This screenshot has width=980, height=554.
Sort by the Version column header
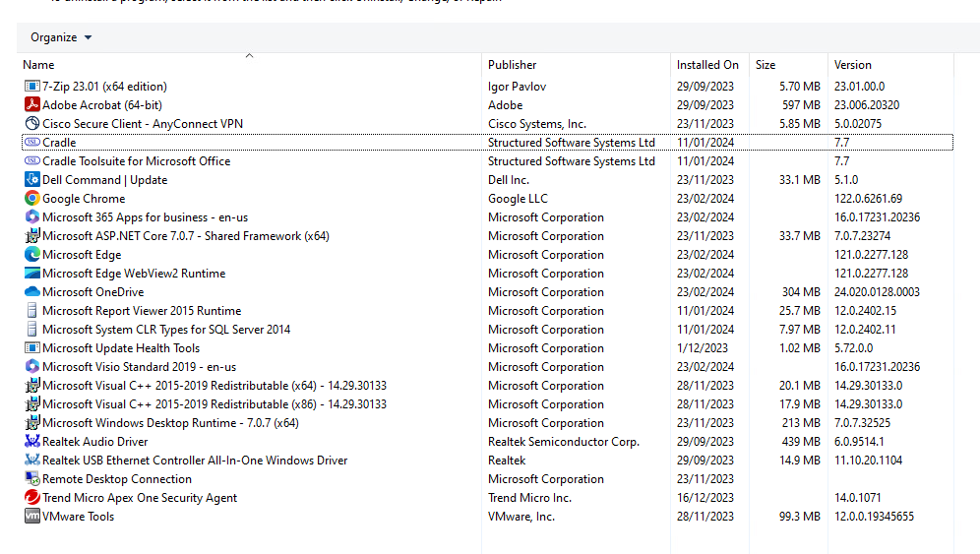click(853, 65)
